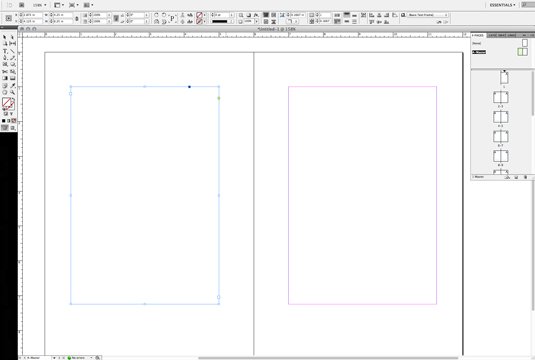Align right edges of objects
The image size is (535, 360).
[387, 15]
